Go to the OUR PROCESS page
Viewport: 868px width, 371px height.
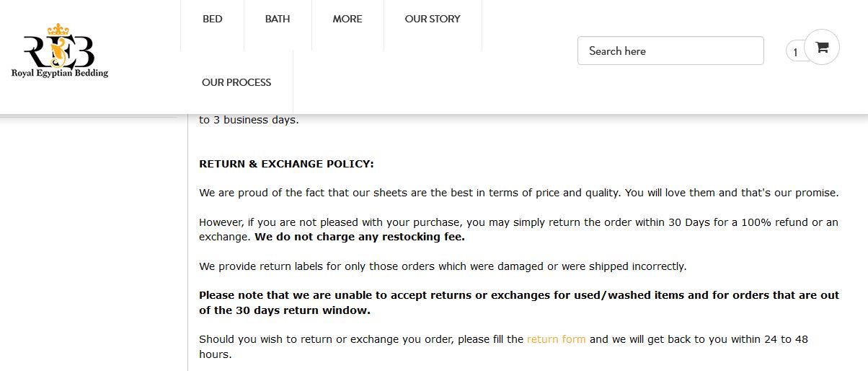(236, 82)
